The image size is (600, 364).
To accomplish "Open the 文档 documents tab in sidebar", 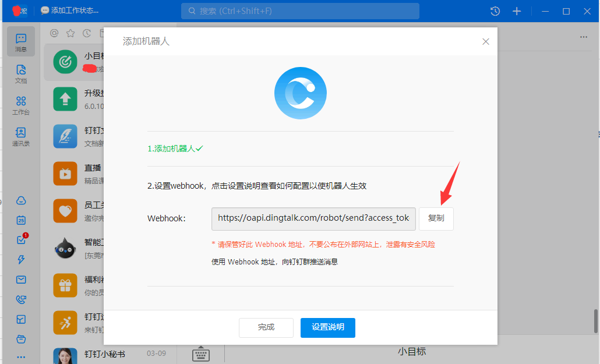I will point(21,74).
